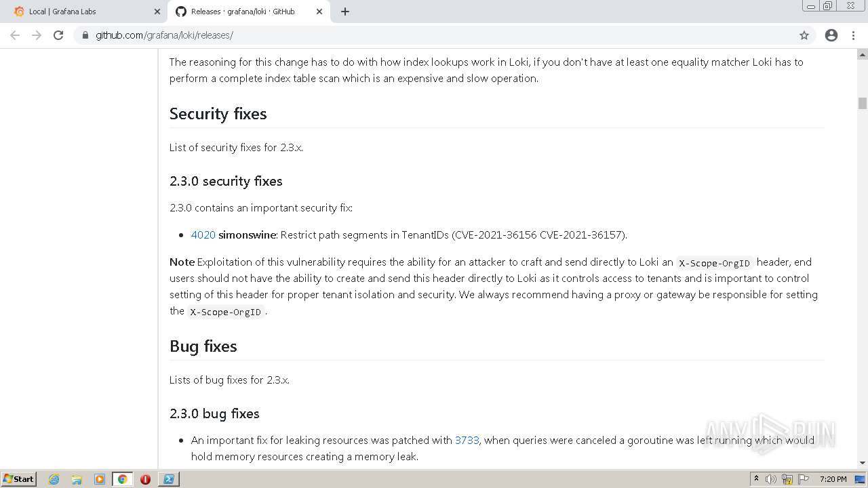Open a new browser tab
Viewport: 868px width, 488px height.
point(345,12)
